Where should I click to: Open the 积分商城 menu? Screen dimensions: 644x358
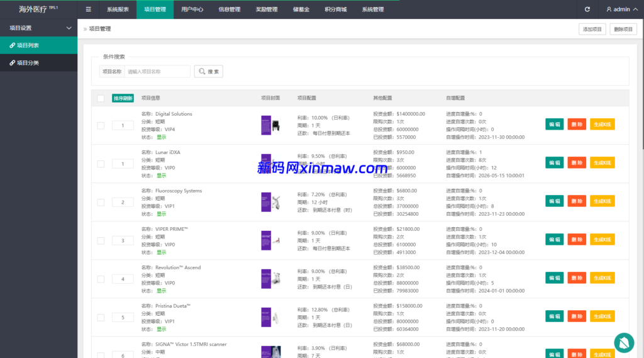(x=336, y=9)
